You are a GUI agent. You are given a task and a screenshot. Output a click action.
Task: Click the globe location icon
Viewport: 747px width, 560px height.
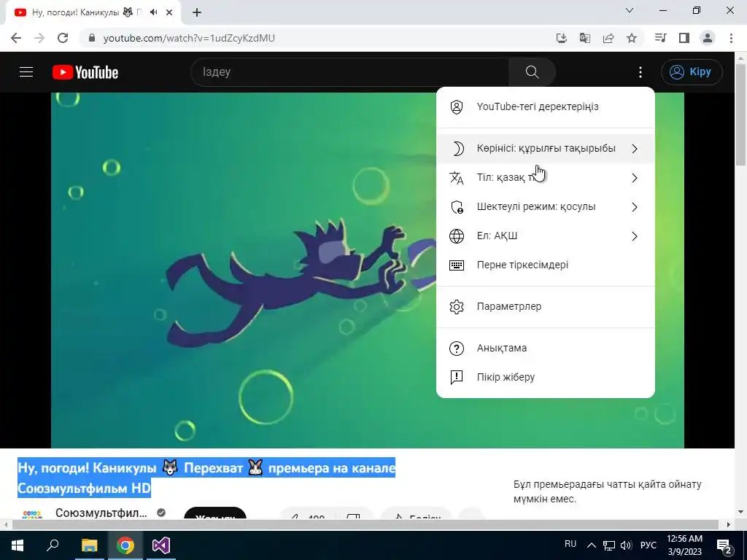(457, 236)
